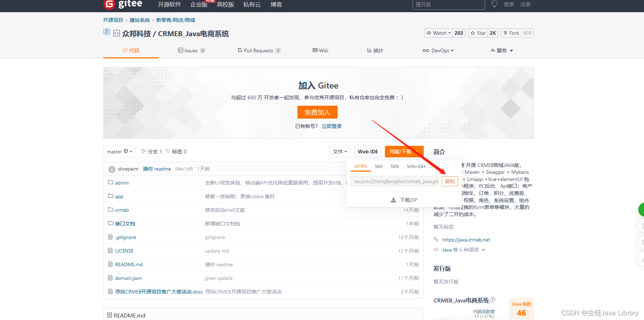Click the 9fec1d9 commit hash
644x320 pixels.
(x=184, y=169)
